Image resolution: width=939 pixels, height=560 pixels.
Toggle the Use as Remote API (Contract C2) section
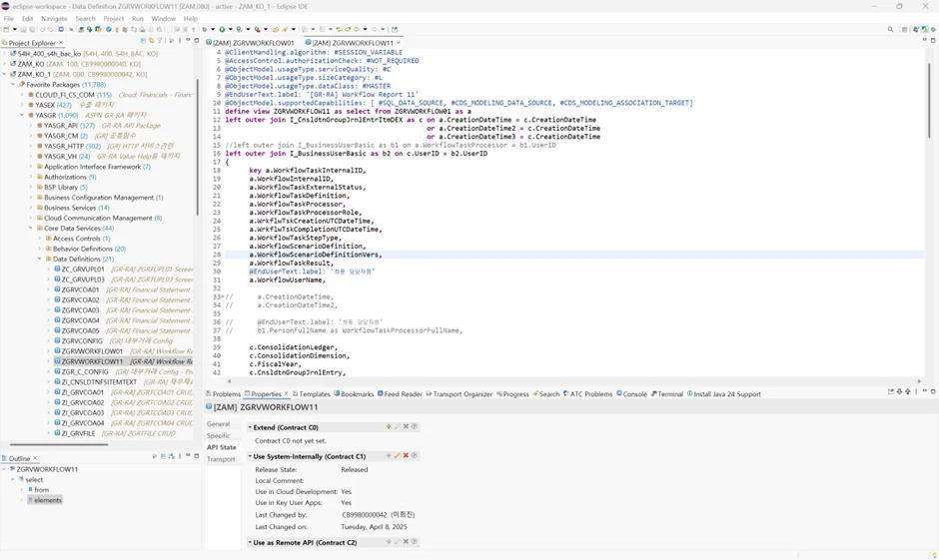[x=250, y=542]
